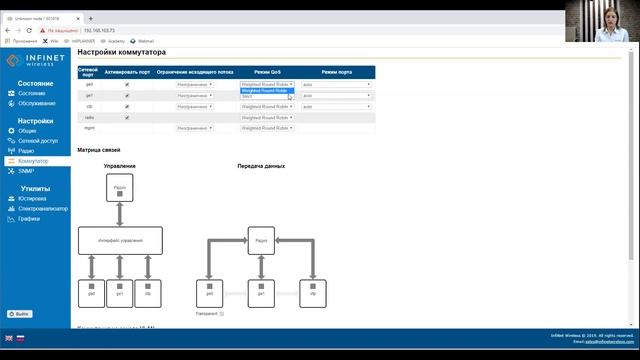Open QoS mode dropdown for radio
This screenshot has height=360, width=640.
tap(267, 118)
